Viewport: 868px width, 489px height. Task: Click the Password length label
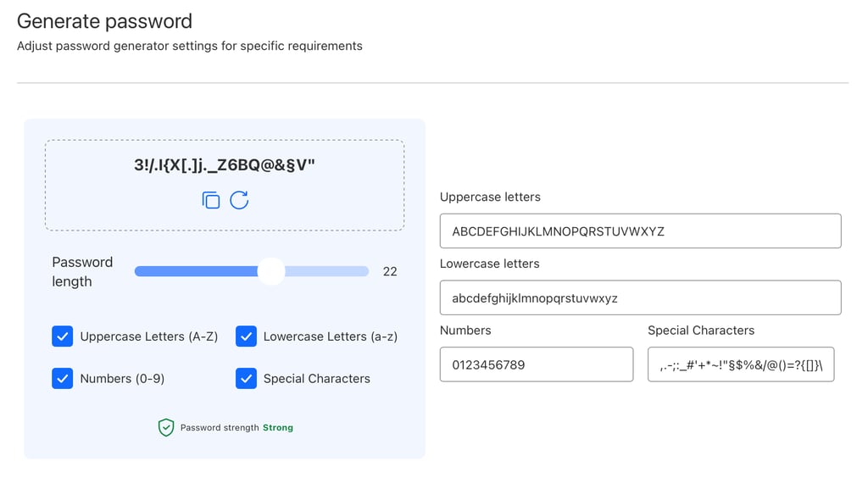tap(82, 271)
